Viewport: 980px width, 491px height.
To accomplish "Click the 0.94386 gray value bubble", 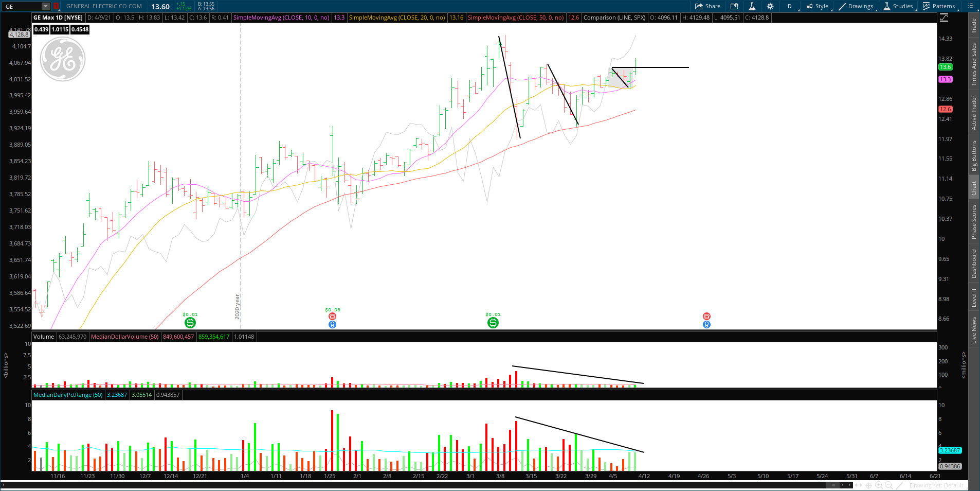I will [950, 466].
